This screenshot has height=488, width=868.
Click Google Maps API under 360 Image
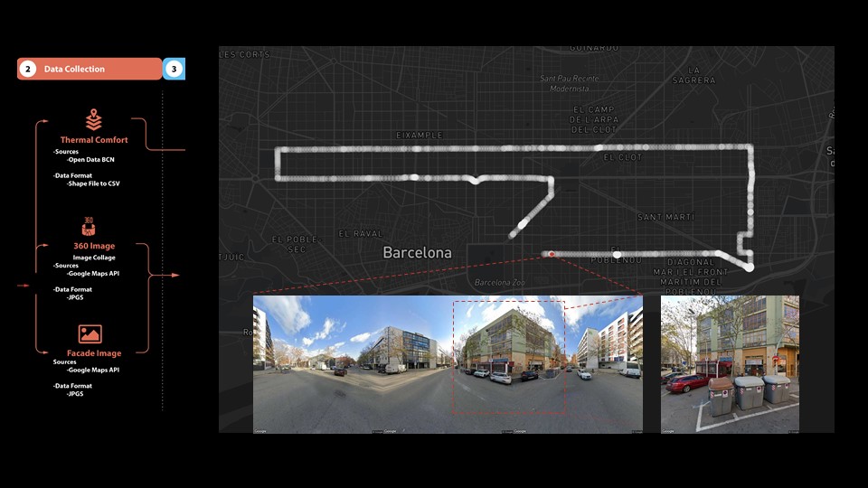tap(93, 273)
